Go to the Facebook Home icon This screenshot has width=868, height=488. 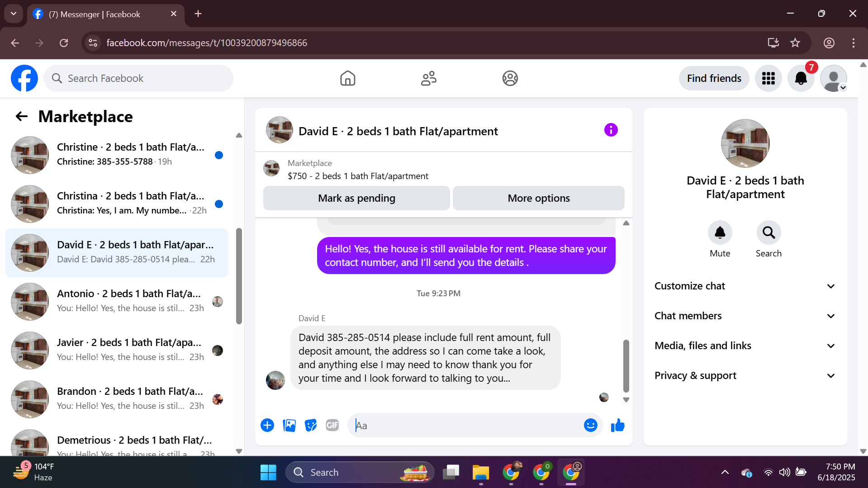tap(347, 78)
